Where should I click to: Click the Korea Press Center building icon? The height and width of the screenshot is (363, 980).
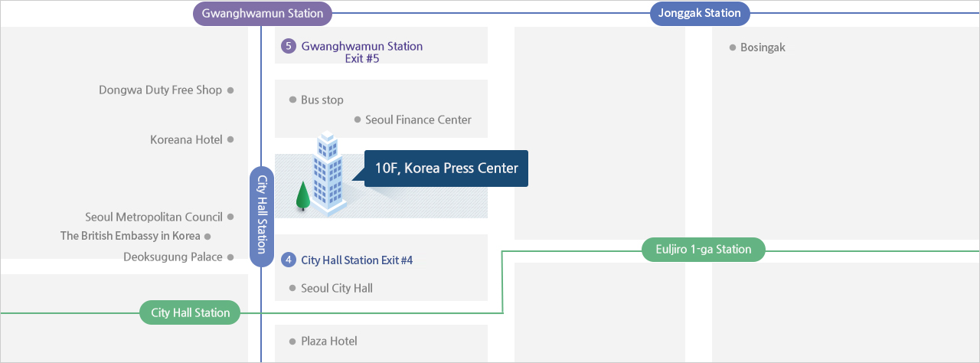point(327,175)
